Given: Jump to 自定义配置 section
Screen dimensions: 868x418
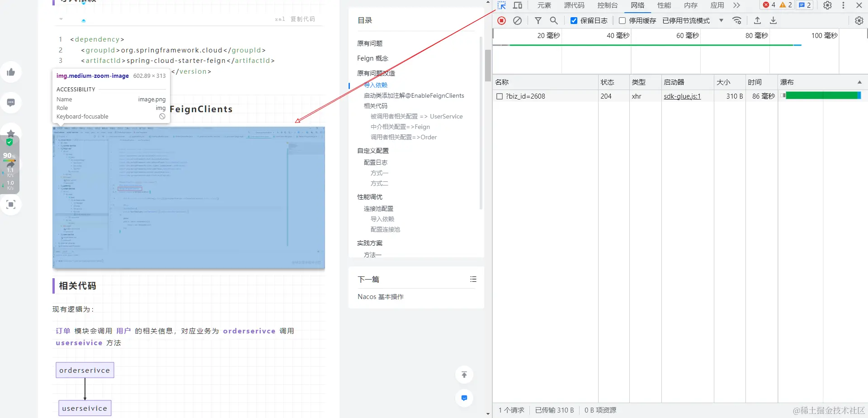Looking at the screenshot, I should click(x=373, y=151).
